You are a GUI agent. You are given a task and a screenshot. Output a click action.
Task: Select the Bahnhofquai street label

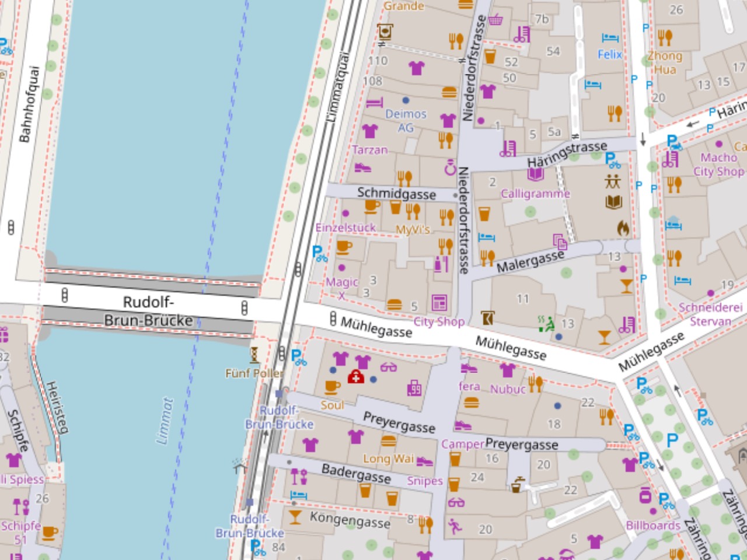pos(29,104)
